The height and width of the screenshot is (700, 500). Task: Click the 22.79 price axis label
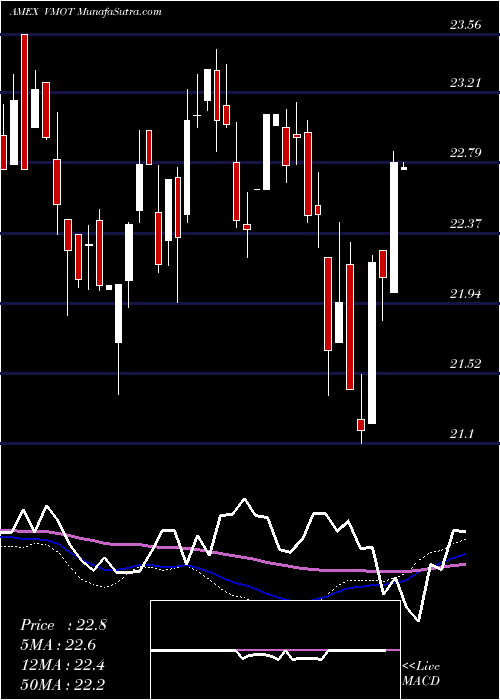[x=466, y=153]
